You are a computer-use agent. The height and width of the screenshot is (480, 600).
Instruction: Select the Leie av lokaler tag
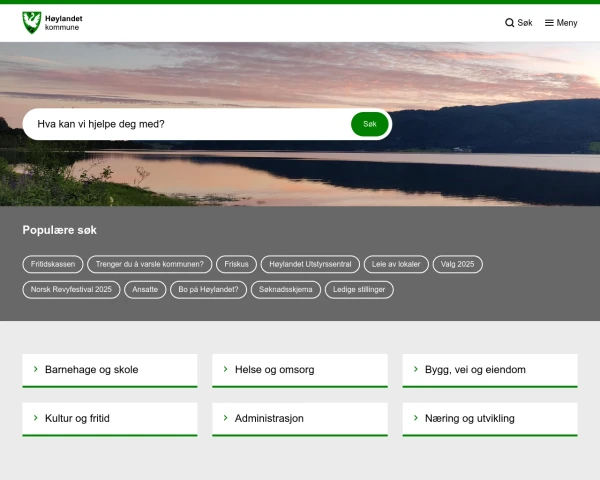tap(396, 264)
